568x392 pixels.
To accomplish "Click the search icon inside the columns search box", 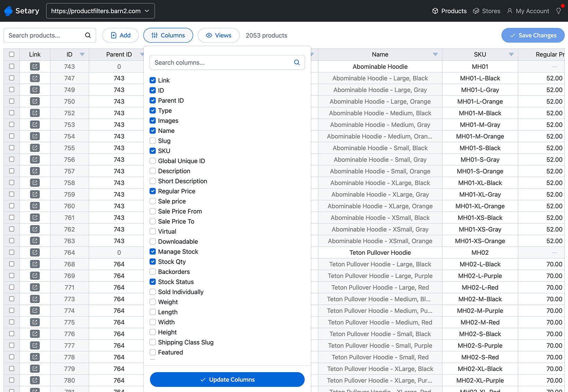I will tap(296, 62).
